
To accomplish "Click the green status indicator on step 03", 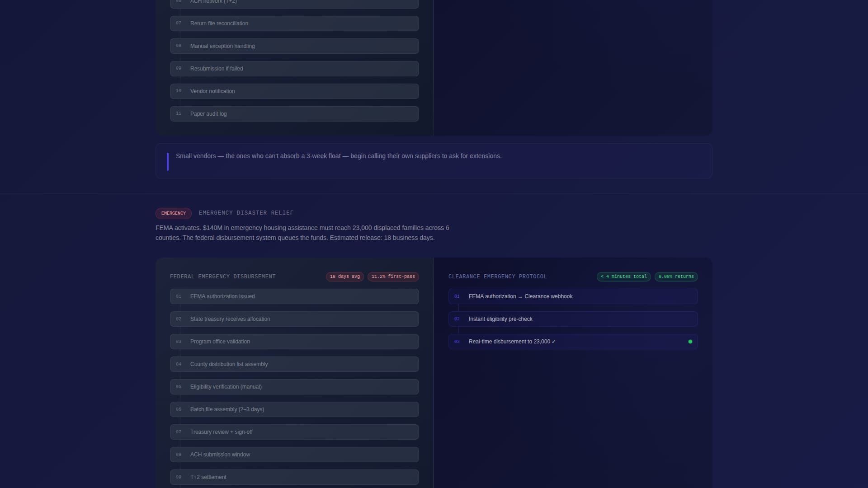I will pos(690,342).
